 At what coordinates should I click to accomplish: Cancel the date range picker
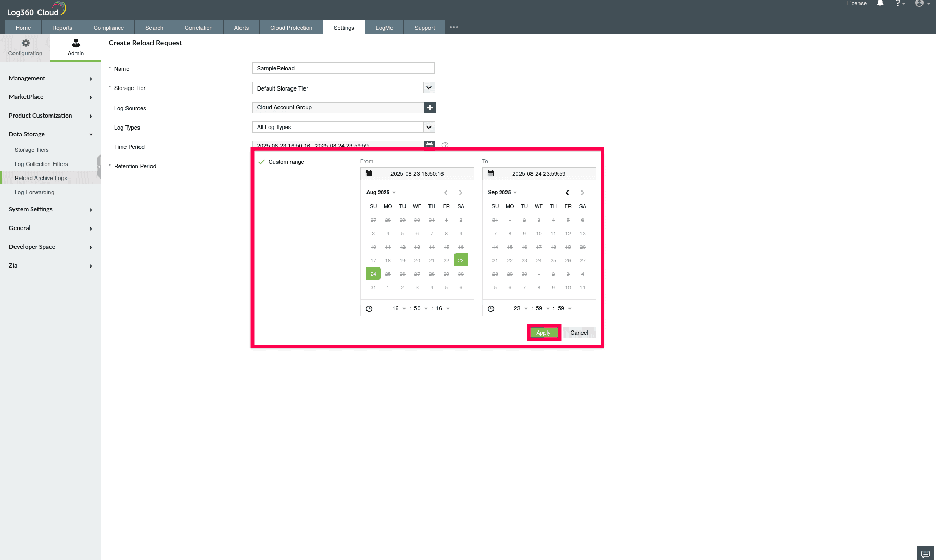pos(579,333)
